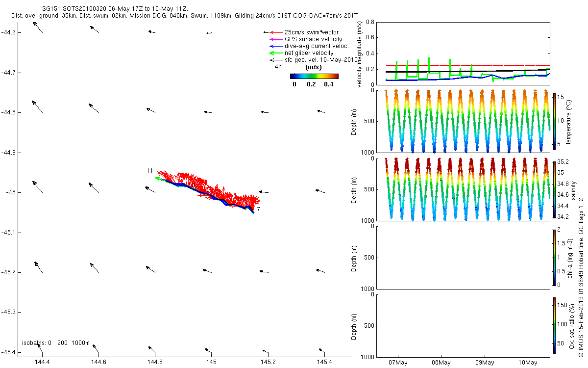Click the '7' start-hour label on the track
Image resolution: width=588 pixels, height=368 pixels.
point(258,210)
